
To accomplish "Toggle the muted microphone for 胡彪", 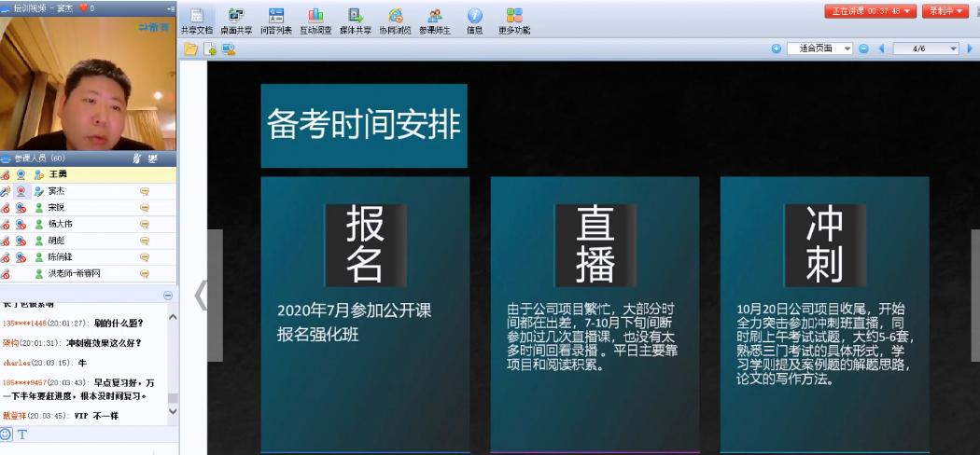I will click(6, 241).
